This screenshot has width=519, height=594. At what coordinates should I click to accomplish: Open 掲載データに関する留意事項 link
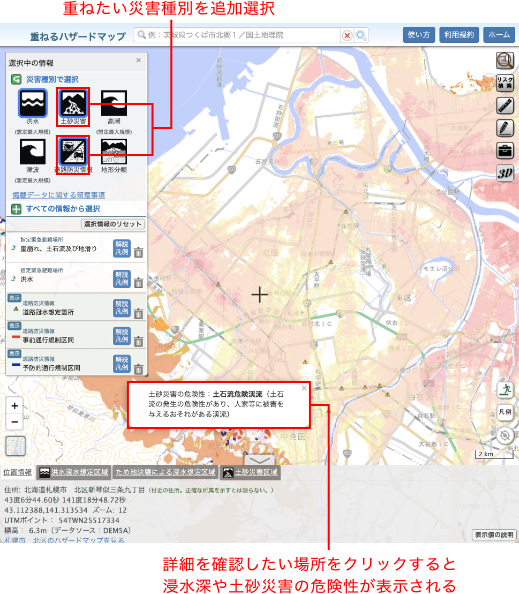59,195
